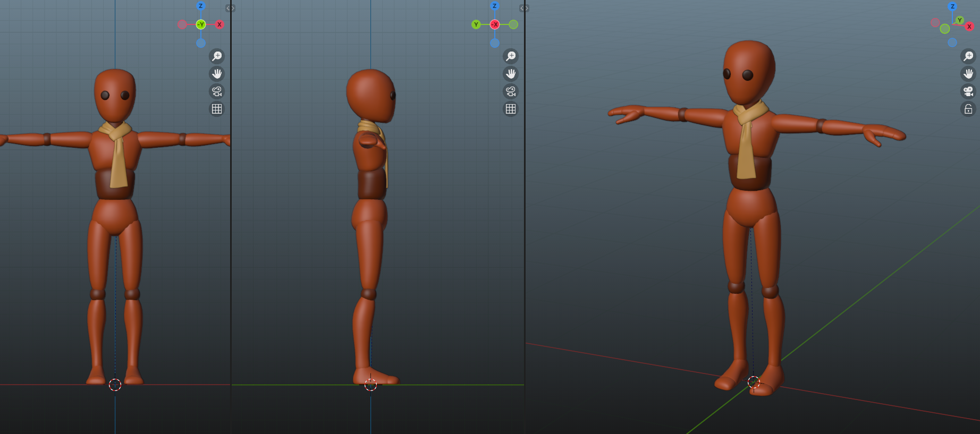Toggle orthographic grid icon in front view viewport
This screenshot has width=980, height=434.
tap(217, 109)
